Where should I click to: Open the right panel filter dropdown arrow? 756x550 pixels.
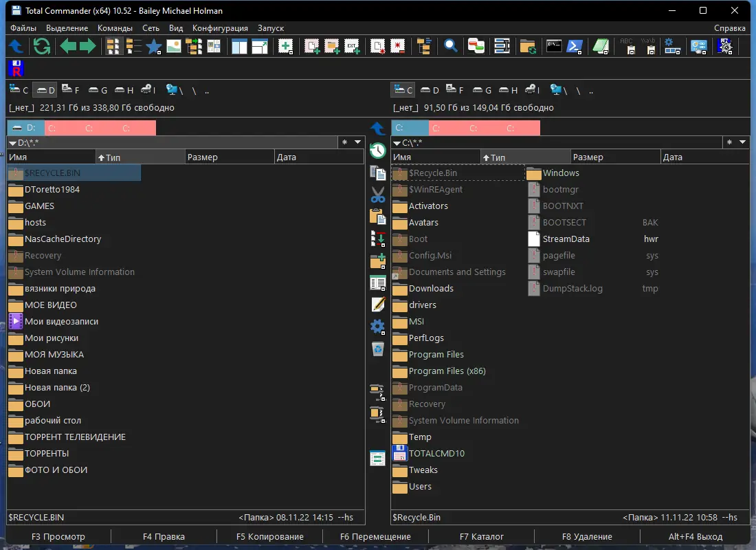pyautogui.click(x=742, y=142)
